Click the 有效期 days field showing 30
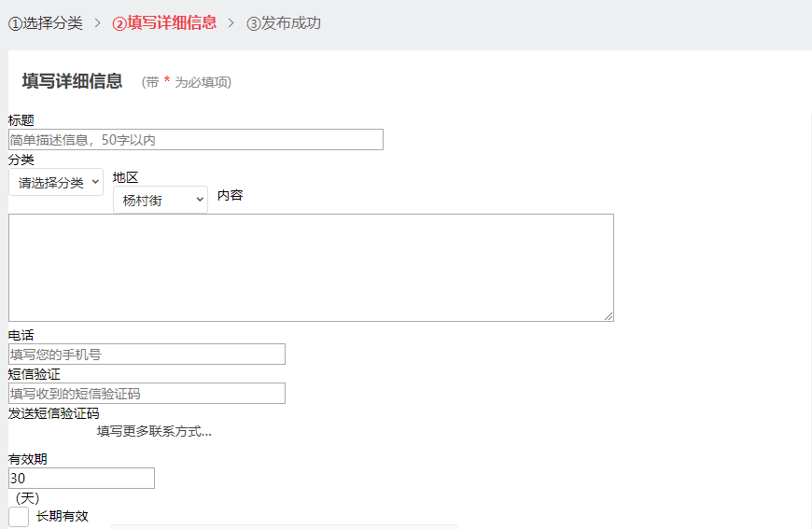812x529 pixels. click(81, 479)
